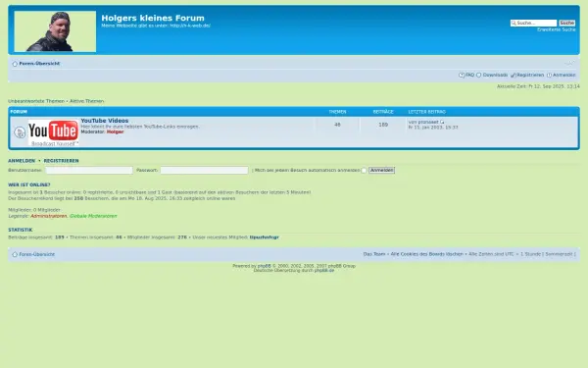The height and width of the screenshot is (368, 588).
Task: Click the YouTube logo image
Action: (x=54, y=132)
